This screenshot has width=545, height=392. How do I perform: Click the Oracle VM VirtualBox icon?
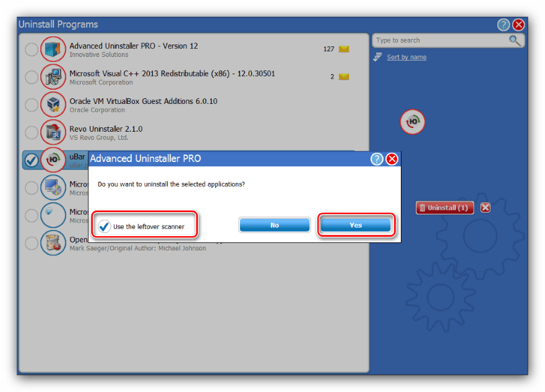coord(53,104)
